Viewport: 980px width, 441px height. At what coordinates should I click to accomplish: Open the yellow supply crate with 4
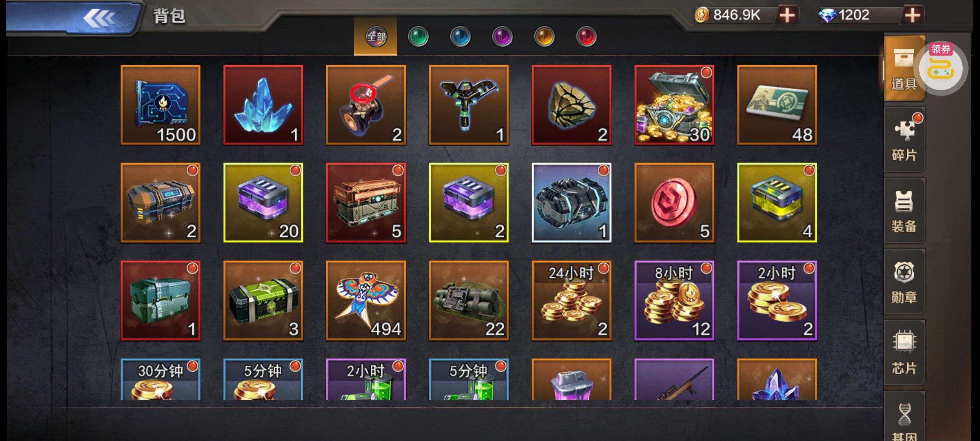[777, 203]
